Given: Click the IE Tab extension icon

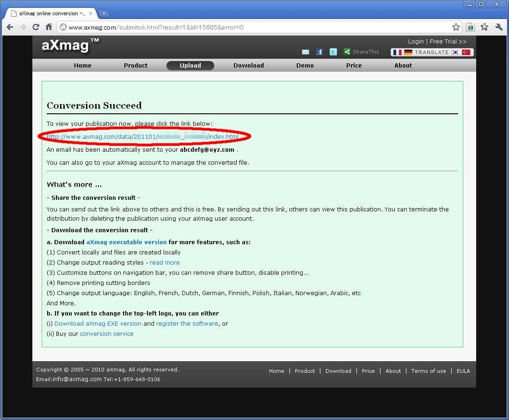Looking at the screenshot, I should (x=470, y=27).
